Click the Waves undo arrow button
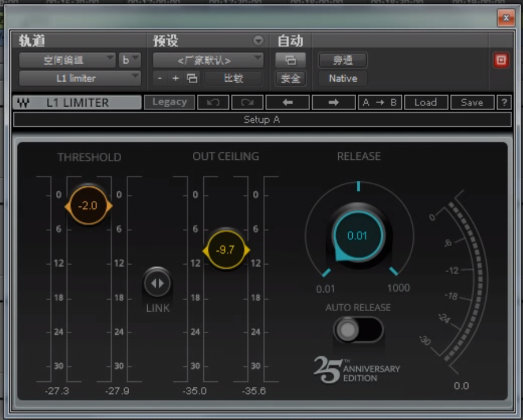 (x=213, y=103)
